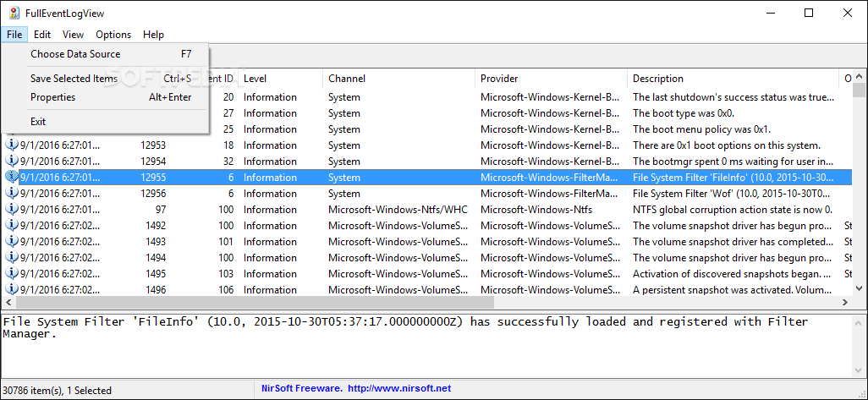868x400 pixels.
Task: Click Event ID cell 101
Action: [226, 242]
